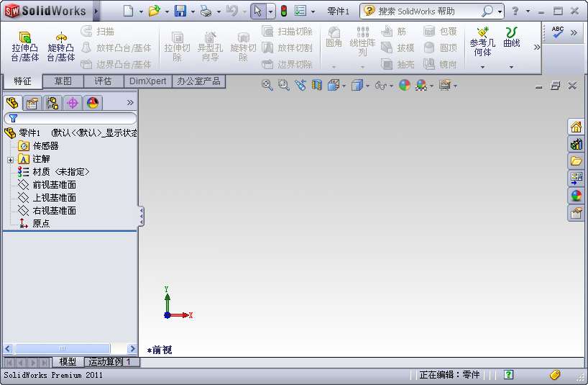Click the DimXpertManager crosshair tab icon
This screenshot has width=588, height=385.
pyautogui.click(x=72, y=103)
